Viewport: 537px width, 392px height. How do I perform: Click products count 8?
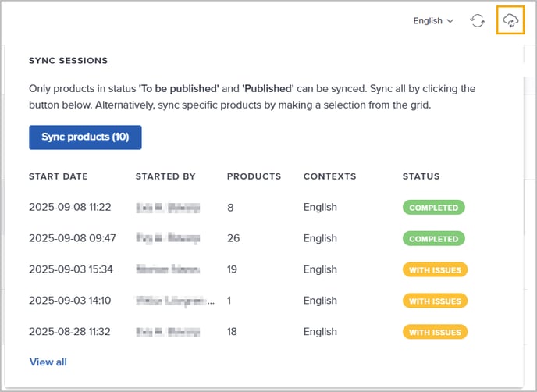coord(230,208)
